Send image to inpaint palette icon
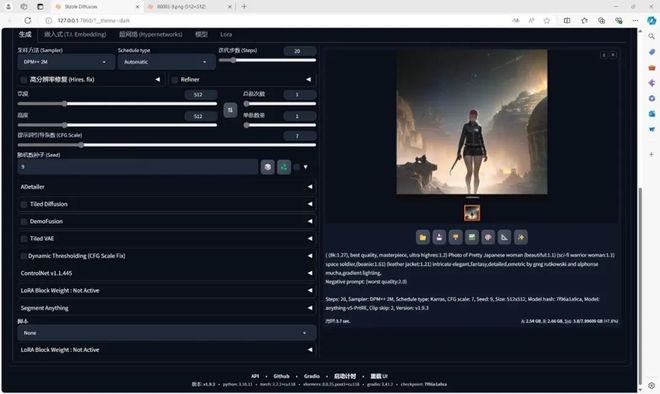 click(x=488, y=237)
